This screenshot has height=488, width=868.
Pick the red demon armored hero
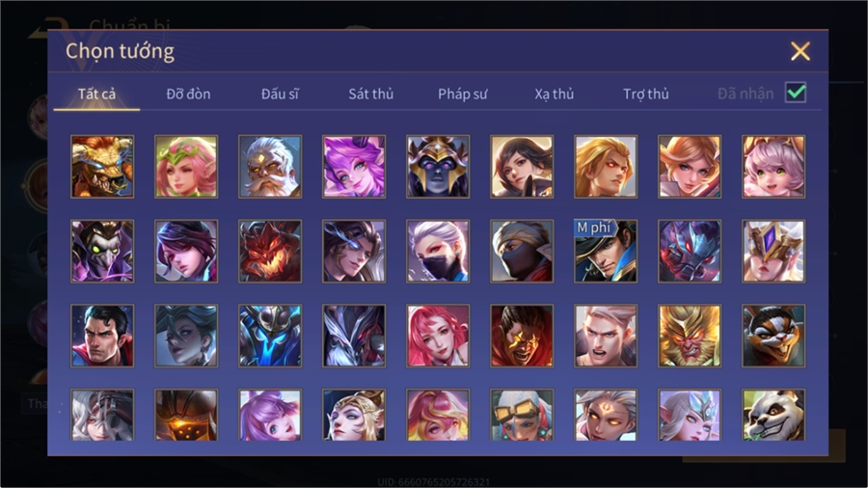click(x=270, y=251)
